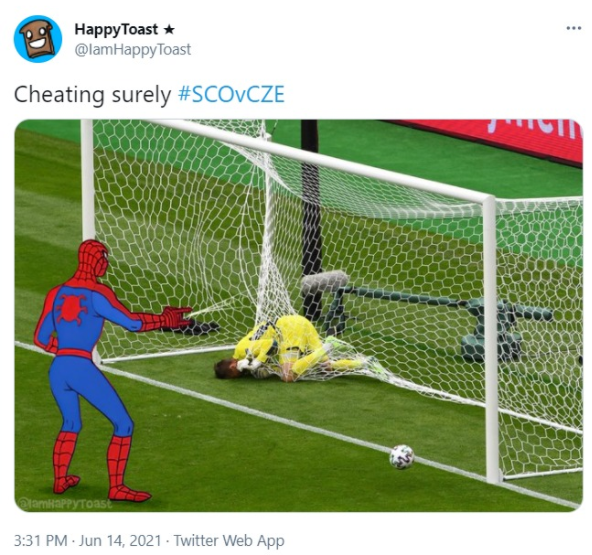Open the #SCOvCZE hashtag
This screenshot has height=555, width=592.
pyautogui.click(x=231, y=94)
